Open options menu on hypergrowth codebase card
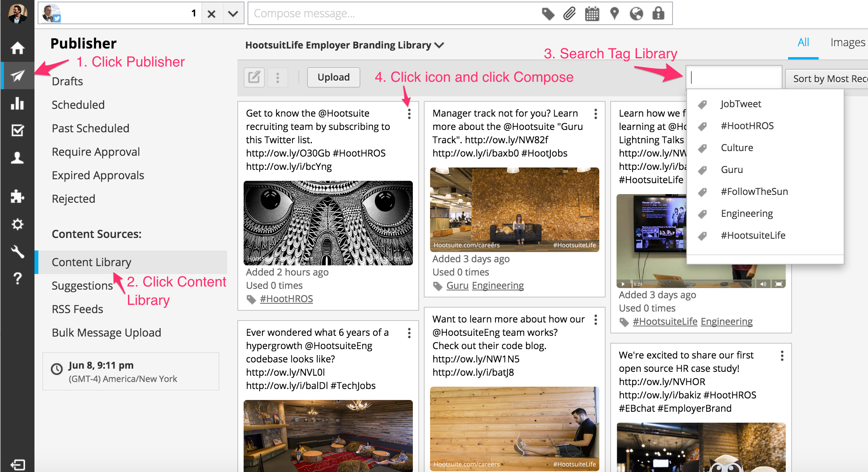The height and width of the screenshot is (472, 868). [x=409, y=333]
